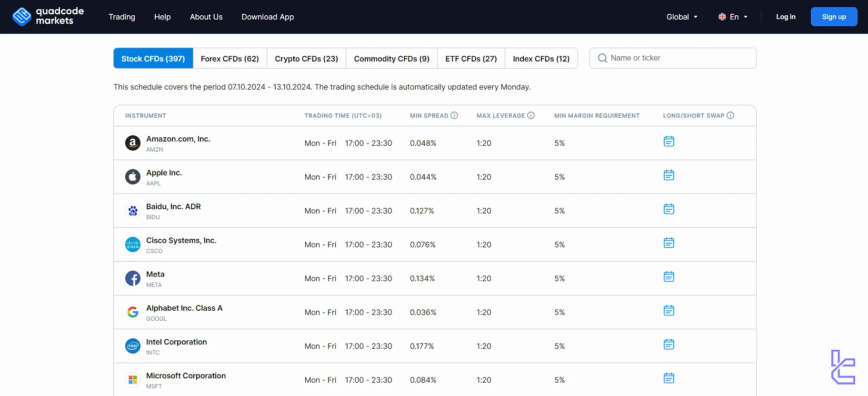Click the Amazon logo icon
This screenshot has height=396, width=868.
pos(133,143)
